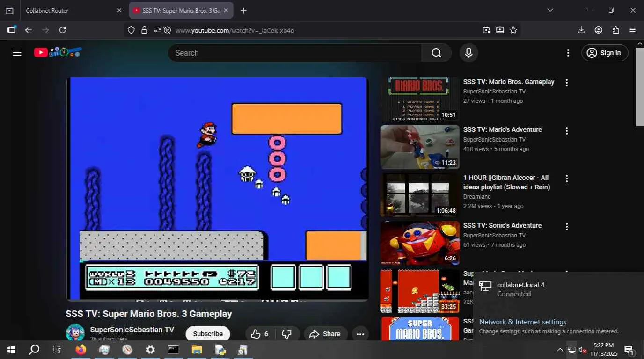Toggle the network flyout tray icon
This screenshot has width=644, height=359.
tap(571, 350)
